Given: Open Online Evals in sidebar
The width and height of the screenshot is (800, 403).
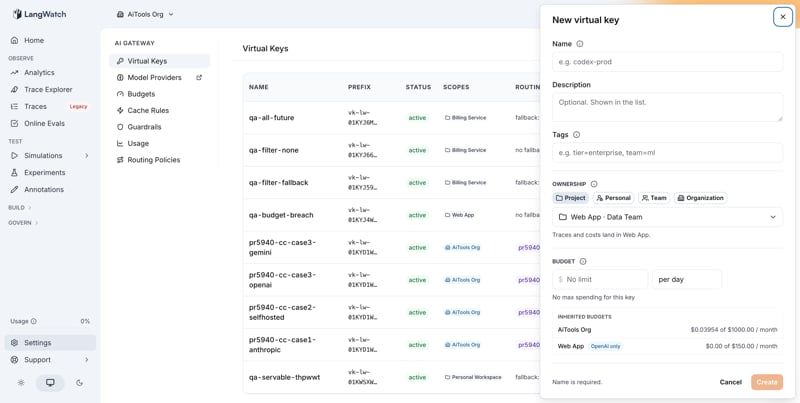Looking at the screenshot, I should (50, 123).
